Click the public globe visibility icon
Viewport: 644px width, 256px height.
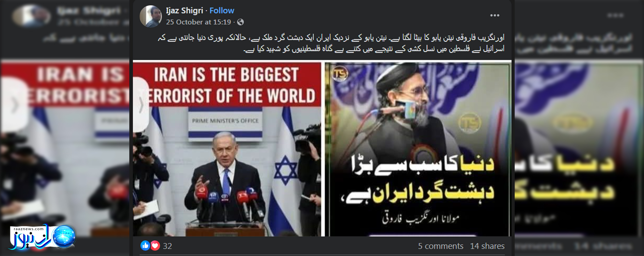(x=240, y=22)
